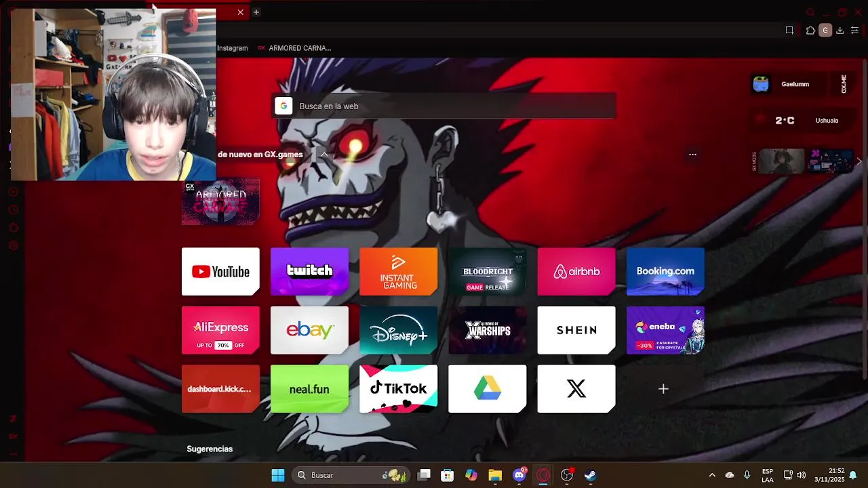868x488 pixels.
Task: Open the first GX Mods thumbnail
Action: pos(781,161)
